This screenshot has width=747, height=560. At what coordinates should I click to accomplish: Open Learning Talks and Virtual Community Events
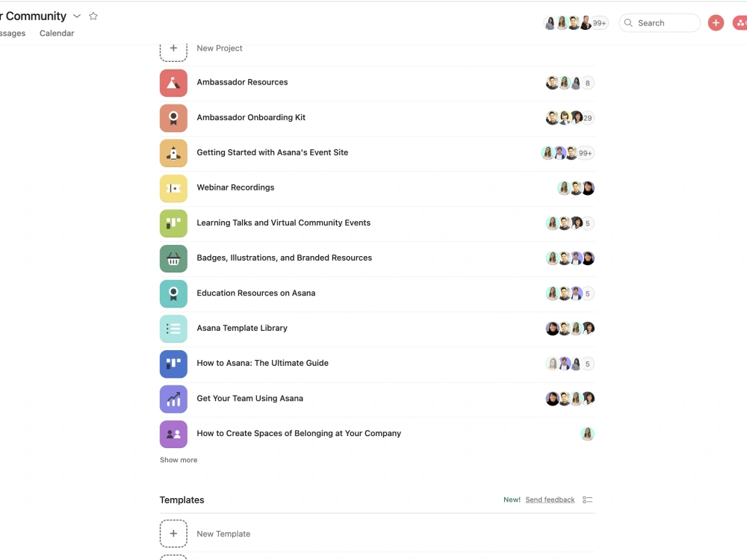click(283, 223)
